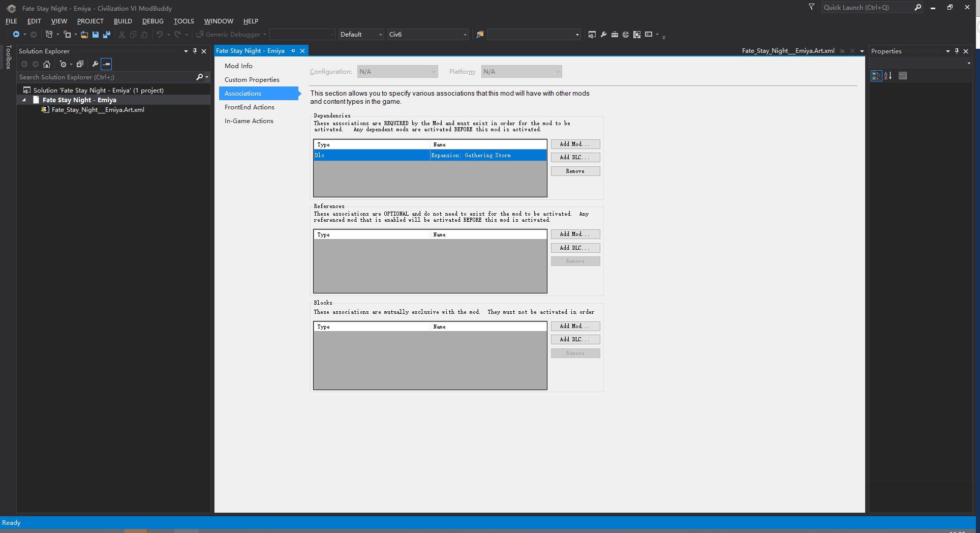Switch to Fate_Stay_Night__Emiya.Art.xml preview tab
Viewport: 980px width, 533px height.
tap(788, 51)
